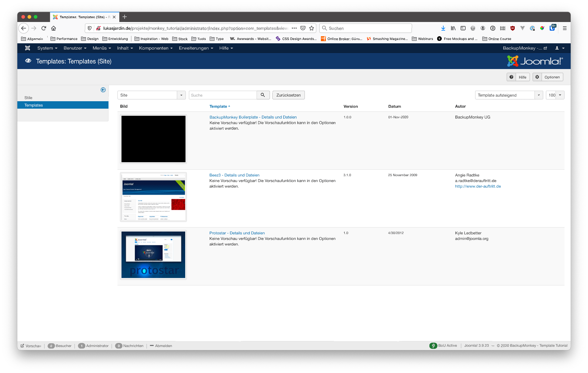The width and height of the screenshot is (588, 373).
Task: Open BackupMonkey Boilerplate Details und Dateien
Action: tap(253, 117)
